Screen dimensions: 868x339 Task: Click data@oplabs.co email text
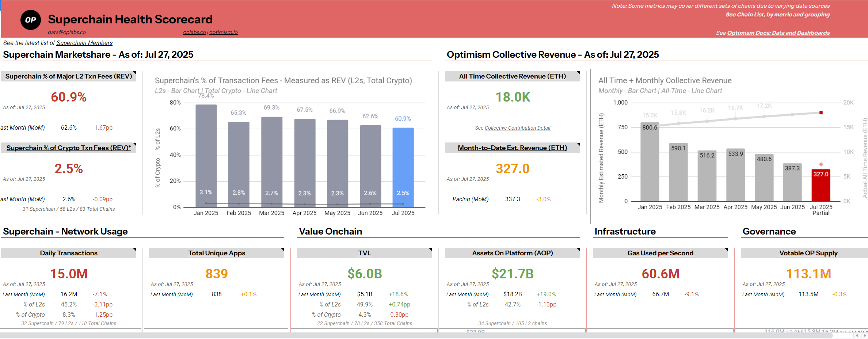[x=67, y=32]
